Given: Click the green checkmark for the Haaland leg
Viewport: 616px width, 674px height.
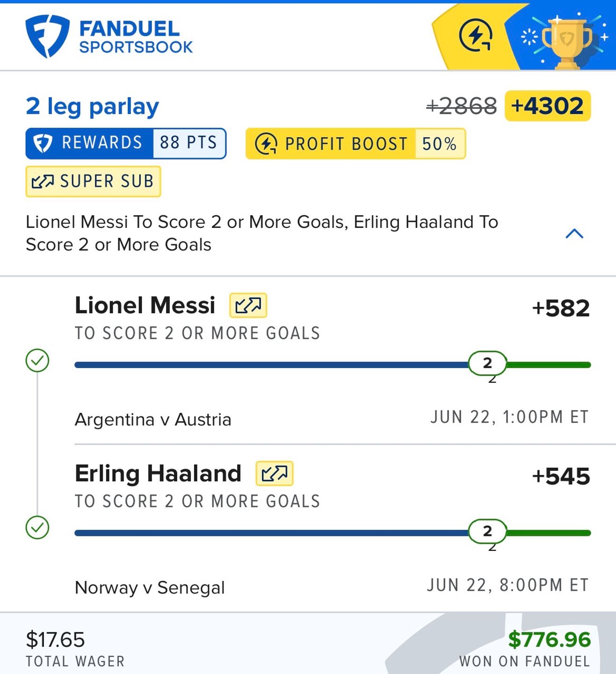Looking at the screenshot, I should click(37, 527).
